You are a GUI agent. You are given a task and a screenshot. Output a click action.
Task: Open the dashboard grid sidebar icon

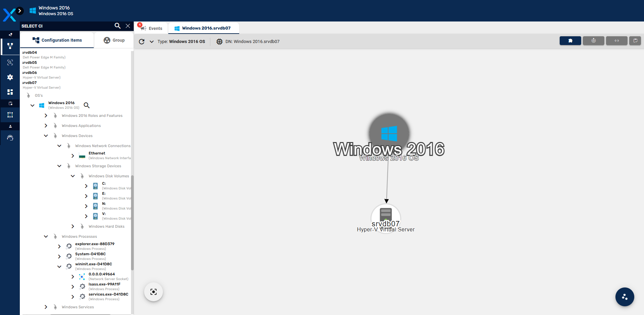click(x=10, y=92)
